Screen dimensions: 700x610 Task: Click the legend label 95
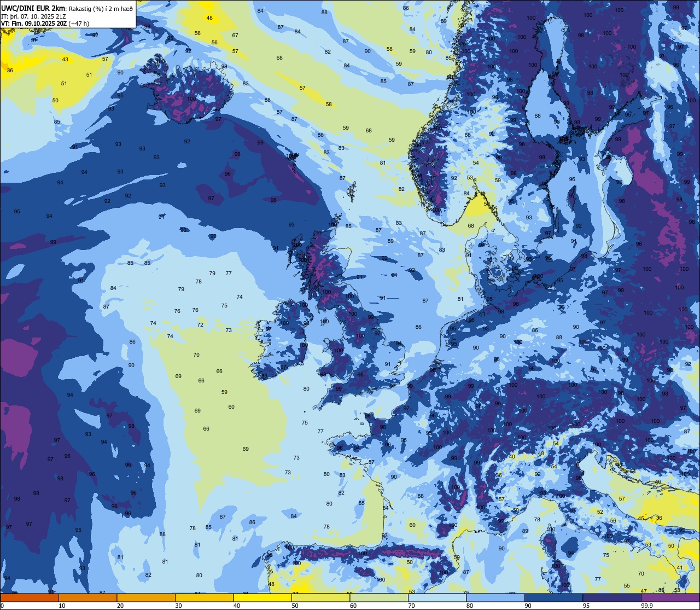coord(586,606)
